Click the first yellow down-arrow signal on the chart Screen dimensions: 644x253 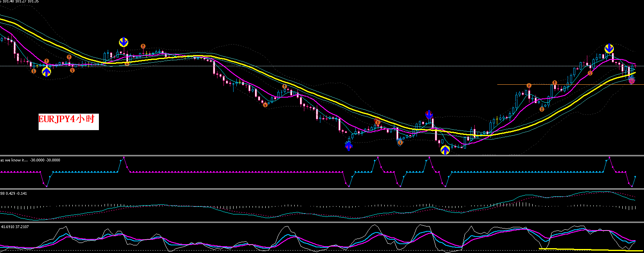point(124,42)
